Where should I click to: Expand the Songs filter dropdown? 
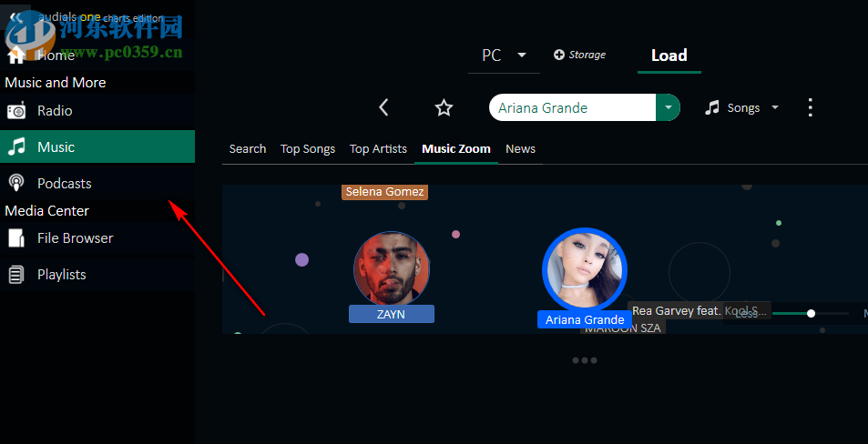pos(741,108)
